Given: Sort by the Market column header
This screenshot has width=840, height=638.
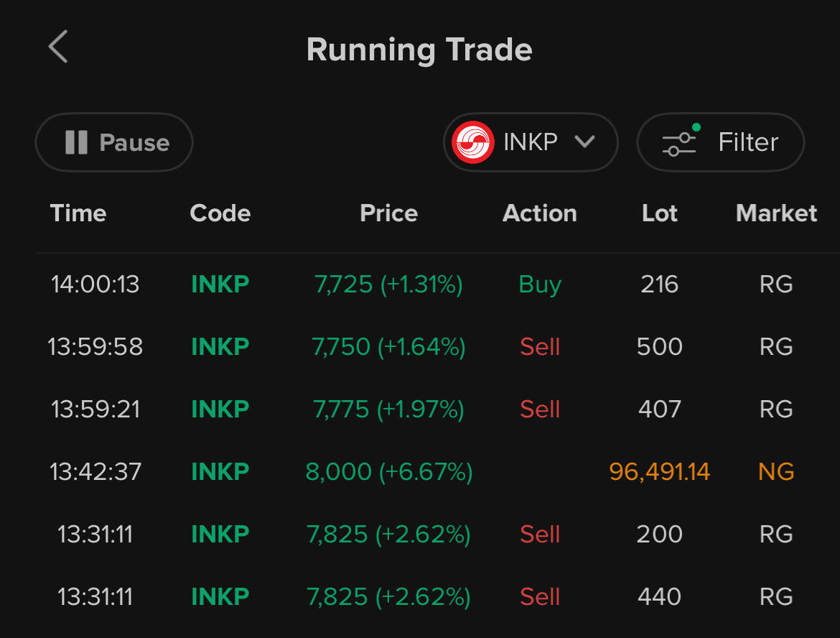Looking at the screenshot, I should pyautogui.click(x=776, y=213).
